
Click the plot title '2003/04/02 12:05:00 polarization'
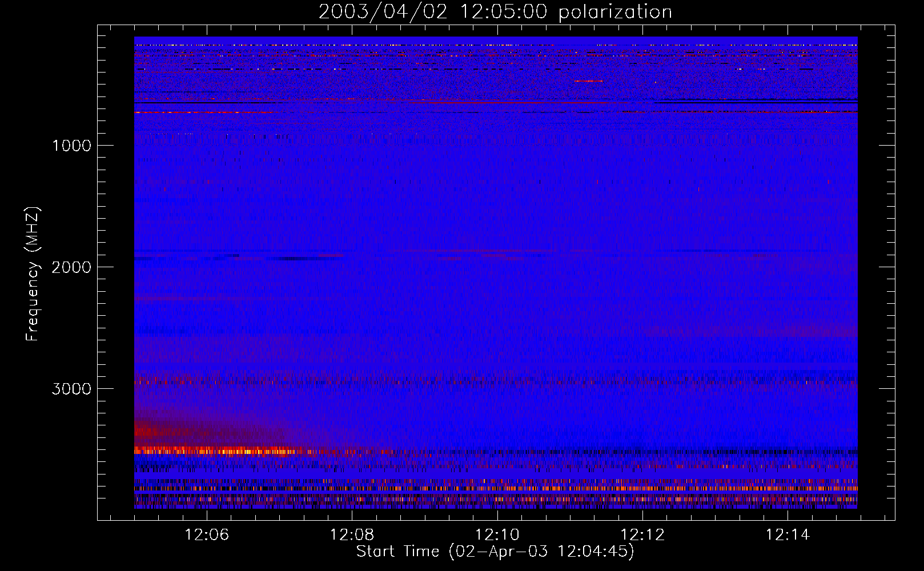[495, 11]
